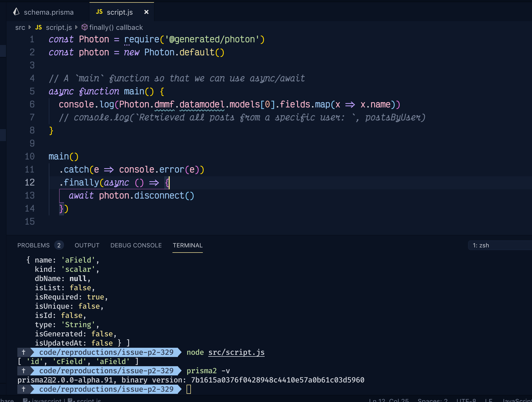532x402 pixels.
Task: Open the PROBLEMS panel tab
Action: point(33,245)
